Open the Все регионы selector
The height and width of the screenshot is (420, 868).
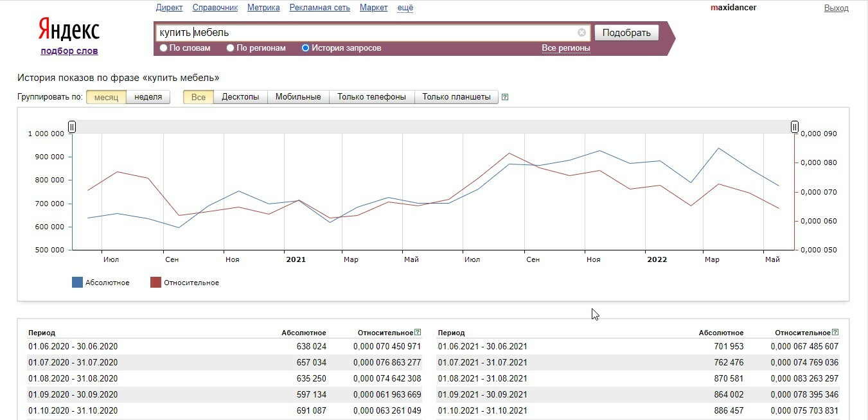pyautogui.click(x=566, y=48)
